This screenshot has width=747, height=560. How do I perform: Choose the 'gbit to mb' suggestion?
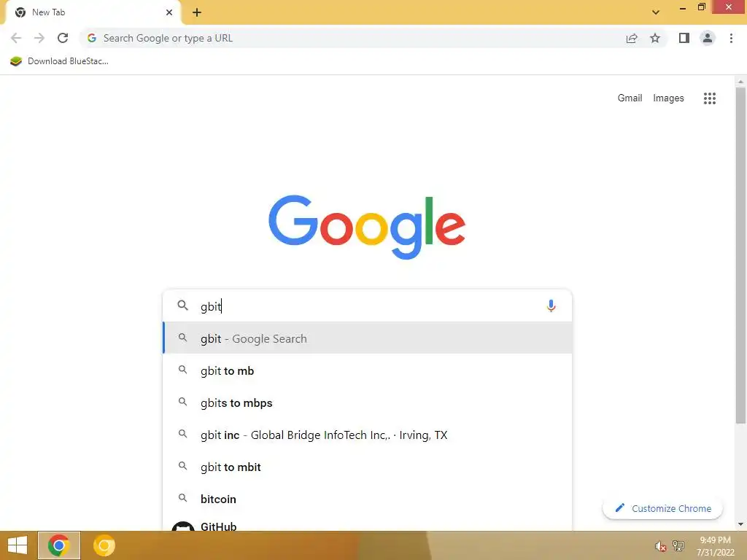[x=368, y=370]
